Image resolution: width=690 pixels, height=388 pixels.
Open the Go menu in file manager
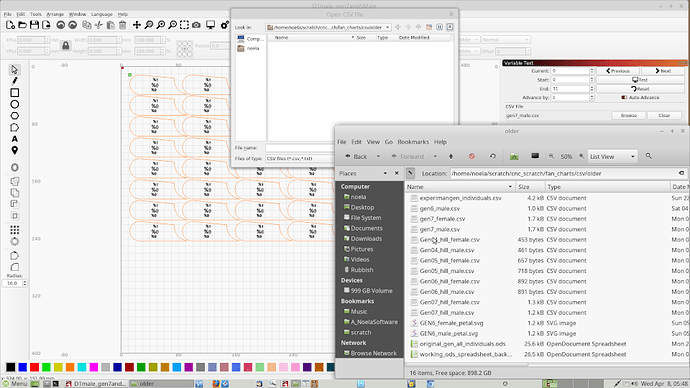coord(389,142)
